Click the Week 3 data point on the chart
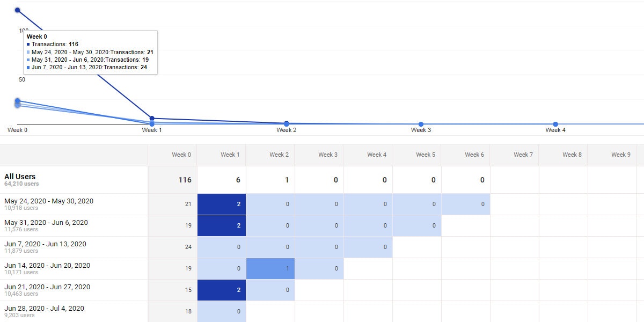644x322 pixels. click(x=421, y=124)
